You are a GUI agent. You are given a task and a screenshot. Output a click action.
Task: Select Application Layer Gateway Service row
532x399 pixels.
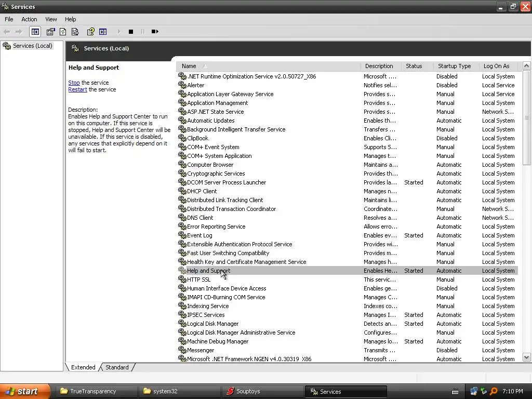coord(347,94)
